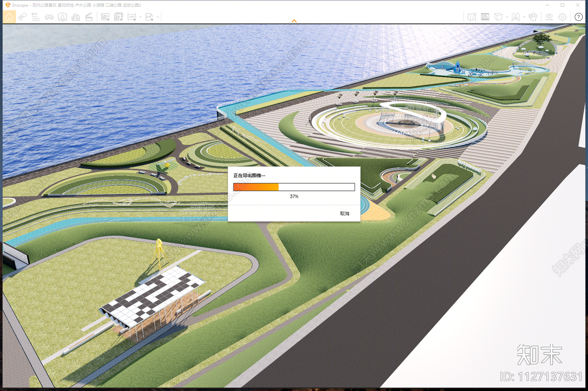Click the EXE standalone export icon
Viewport: 588px width, 391px height.
click(149, 17)
